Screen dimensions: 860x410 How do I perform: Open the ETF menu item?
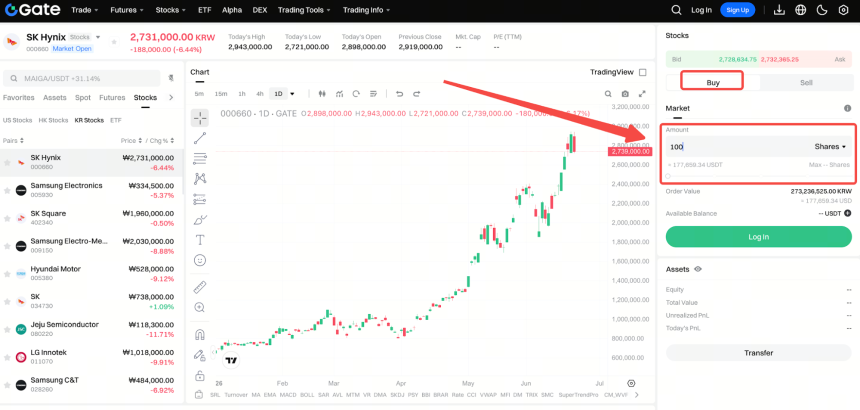click(x=204, y=10)
